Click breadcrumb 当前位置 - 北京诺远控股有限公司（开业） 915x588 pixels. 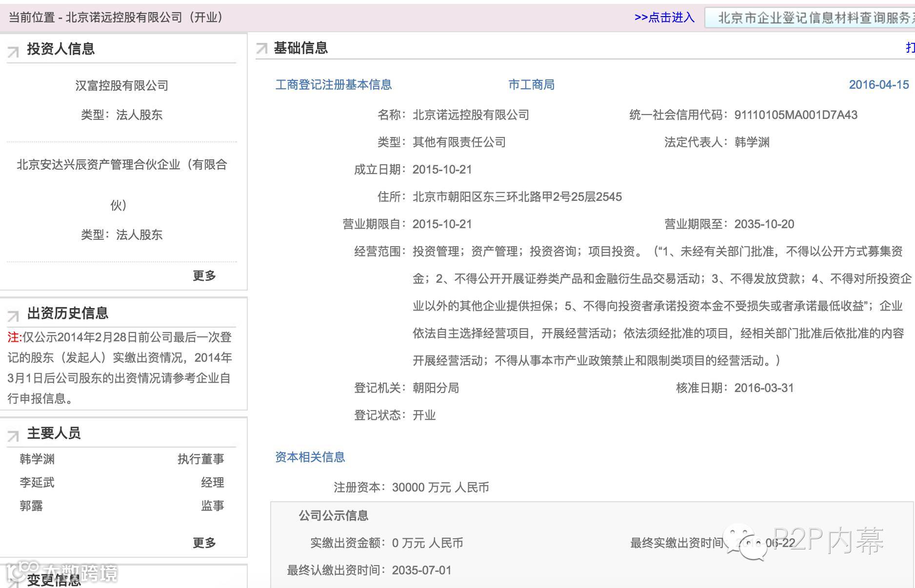point(116,18)
